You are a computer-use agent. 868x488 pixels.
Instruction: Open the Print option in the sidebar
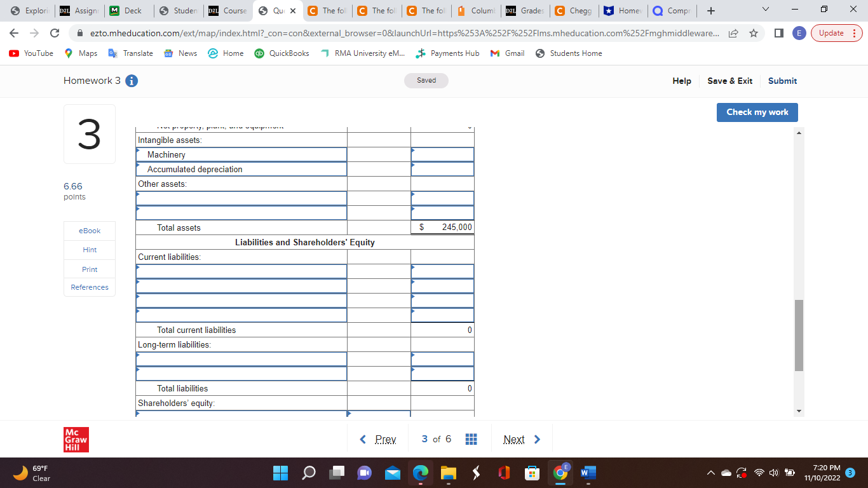pos(90,269)
